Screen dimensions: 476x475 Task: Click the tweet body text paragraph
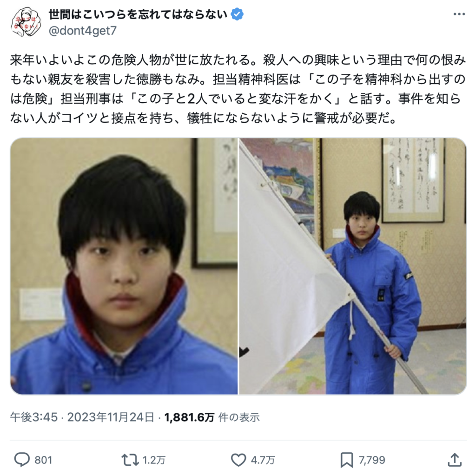pos(238,89)
